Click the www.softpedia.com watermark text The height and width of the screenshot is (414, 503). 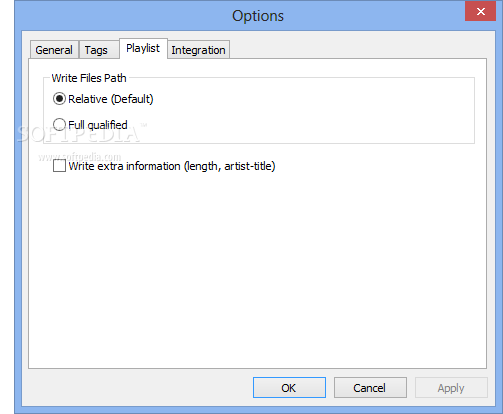[80, 157]
